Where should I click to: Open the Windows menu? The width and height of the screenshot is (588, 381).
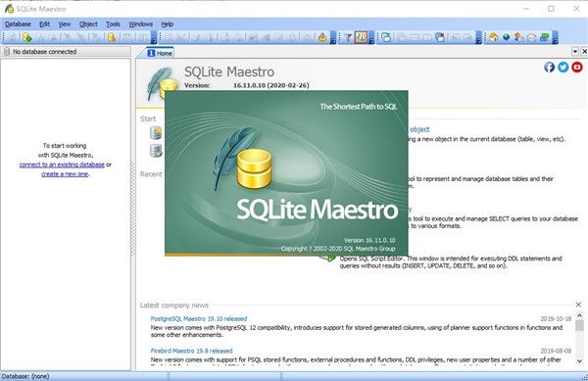[x=140, y=24]
